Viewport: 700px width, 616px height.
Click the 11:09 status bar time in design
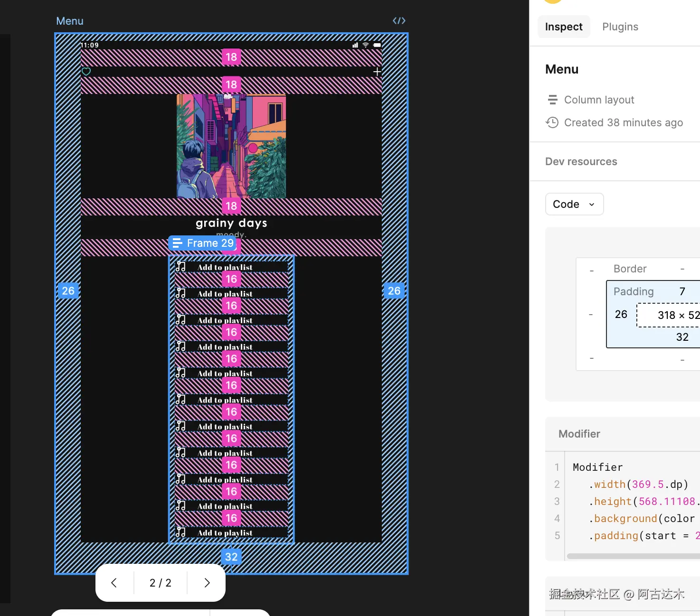89,45
